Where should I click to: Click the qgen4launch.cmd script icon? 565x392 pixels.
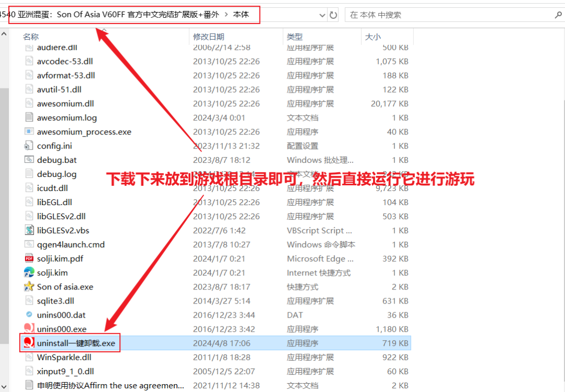pos(29,244)
